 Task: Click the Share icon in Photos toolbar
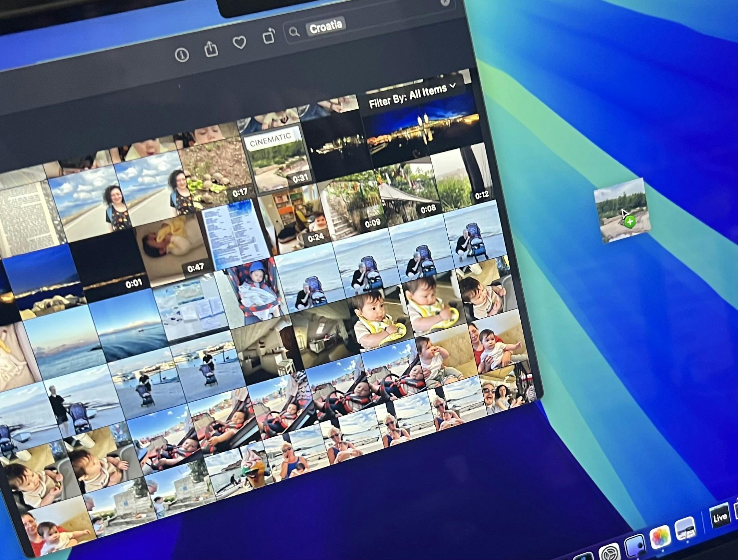pos(211,48)
